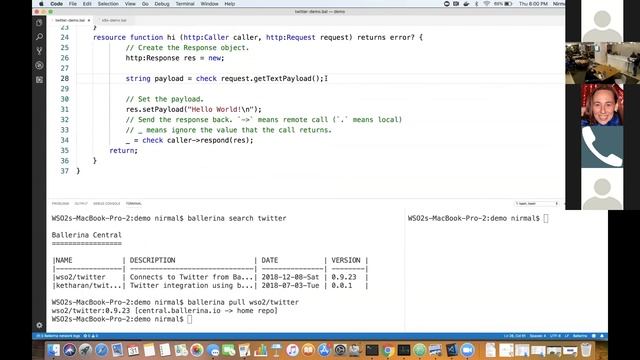Switch to the twitter-demo.bal editor tab
The width and height of the screenshot is (640, 360).
(x=70, y=20)
